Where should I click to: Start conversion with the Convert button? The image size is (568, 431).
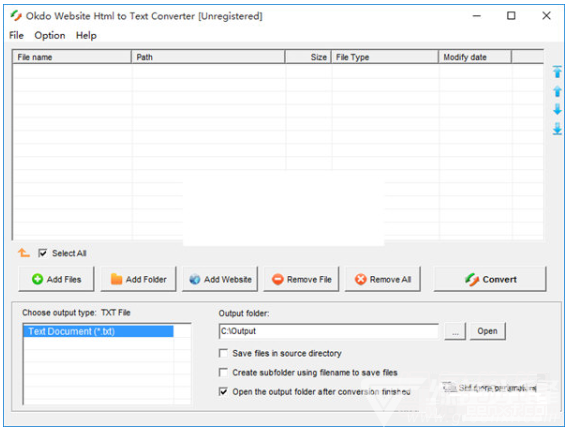point(490,279)
